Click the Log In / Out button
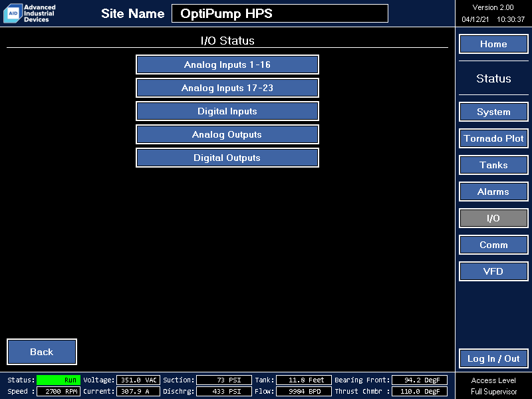 coord(493,358)
